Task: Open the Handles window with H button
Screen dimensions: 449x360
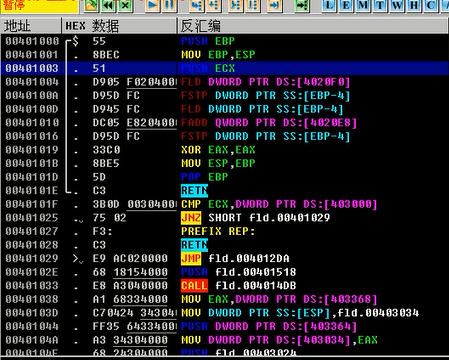Action: [414, 6]
